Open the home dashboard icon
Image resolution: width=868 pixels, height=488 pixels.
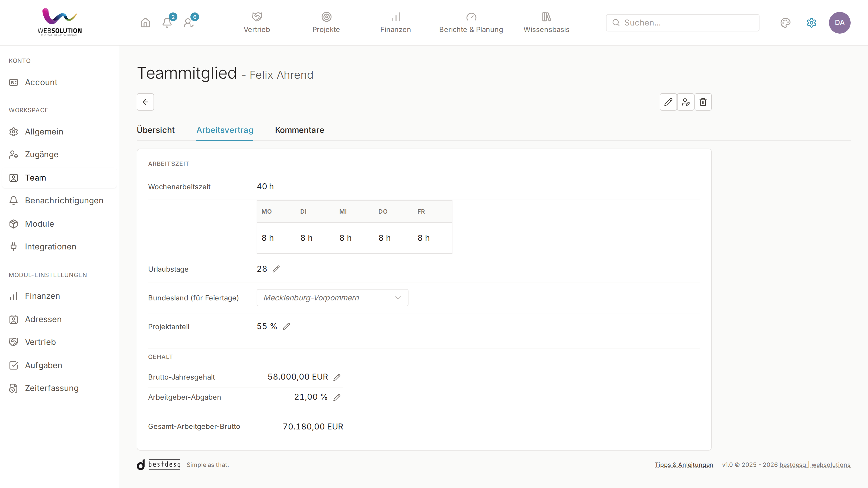coord(145,23)
